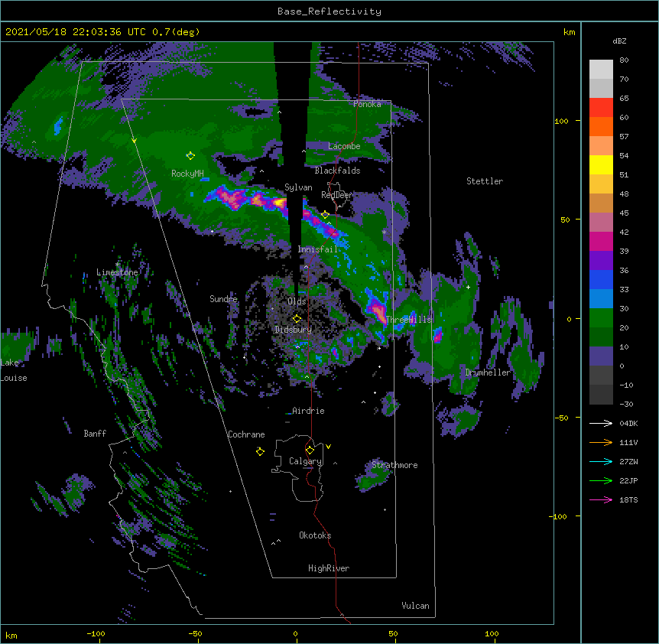Click the Airdrie town label

point(309,411)
